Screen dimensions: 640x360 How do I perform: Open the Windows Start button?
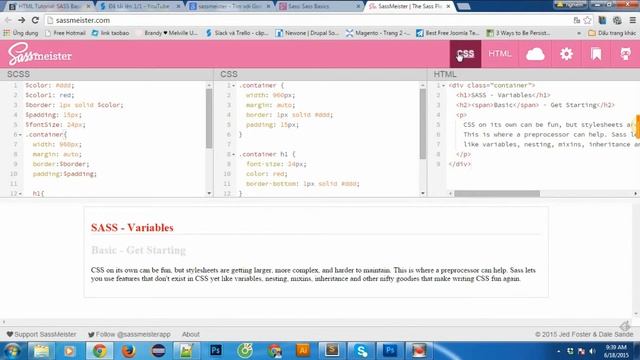[x=12, y=351]
